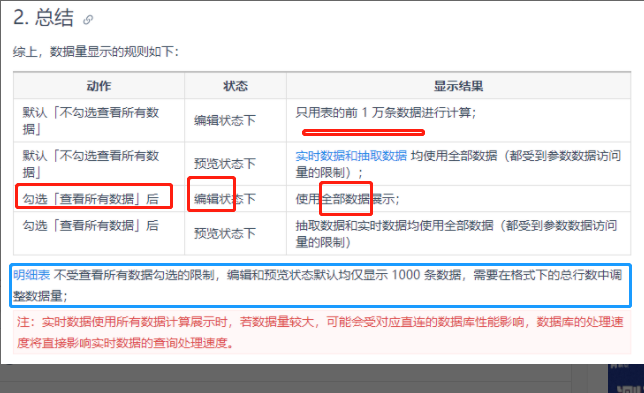The image size is (644, 393).
Task: Click the 显示结果 column header
Action: pos(458,86)
